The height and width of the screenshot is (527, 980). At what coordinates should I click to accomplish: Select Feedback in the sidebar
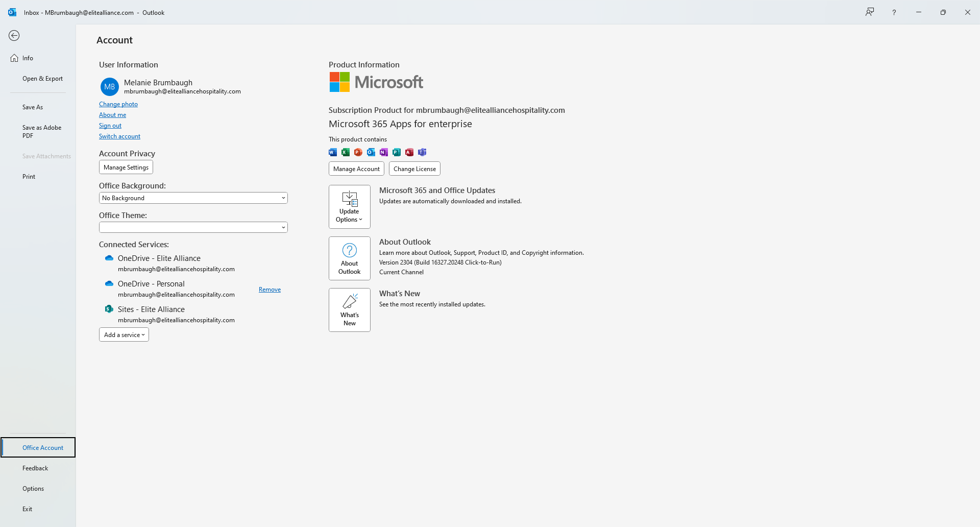pyautogui.click(x=35, y=468)
